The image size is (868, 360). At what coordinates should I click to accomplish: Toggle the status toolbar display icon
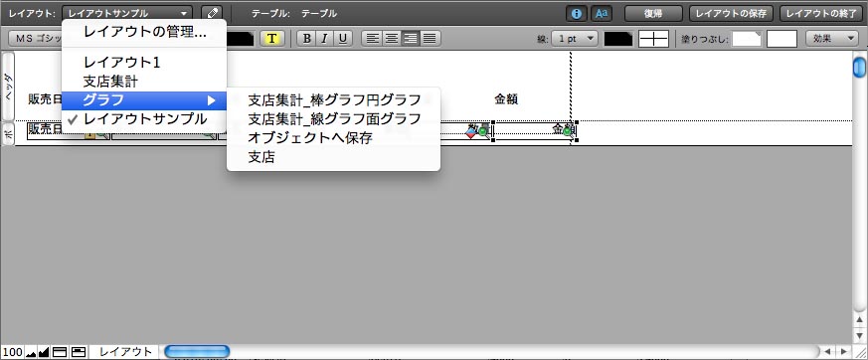[x=60, y=352]
